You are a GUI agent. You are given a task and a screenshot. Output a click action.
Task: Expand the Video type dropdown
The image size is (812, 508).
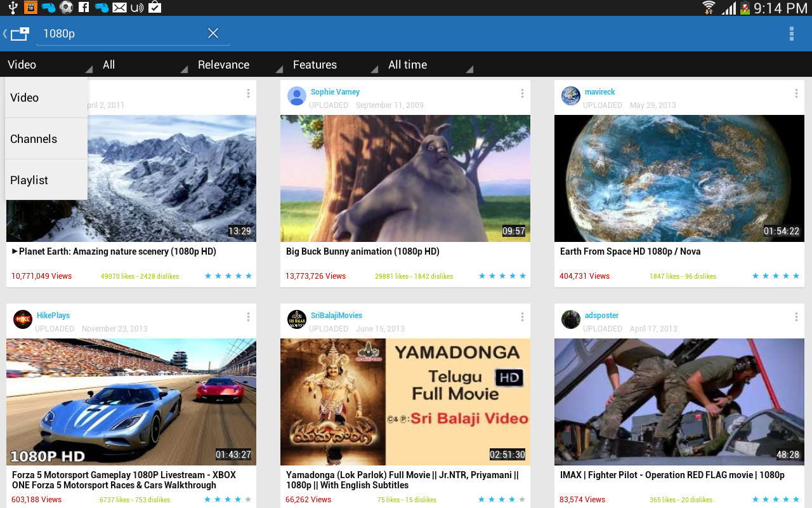click(x=49, y=65)
